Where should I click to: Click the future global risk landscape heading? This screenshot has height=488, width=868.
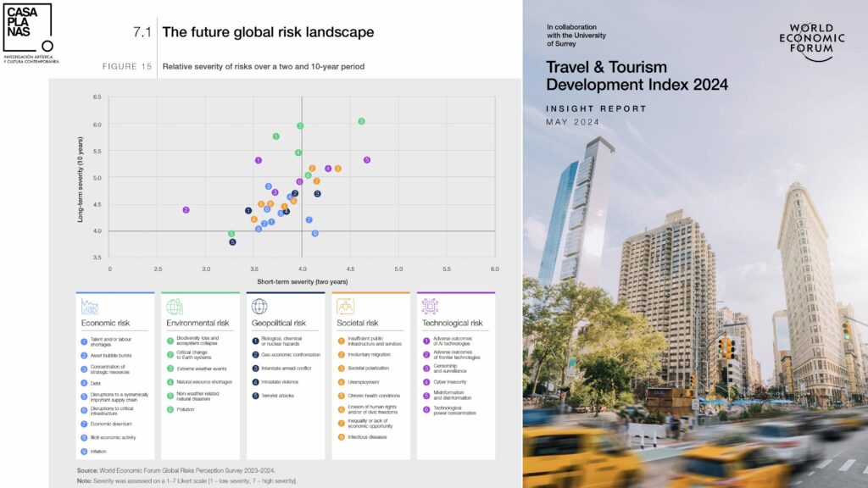[x=267, y=32]
